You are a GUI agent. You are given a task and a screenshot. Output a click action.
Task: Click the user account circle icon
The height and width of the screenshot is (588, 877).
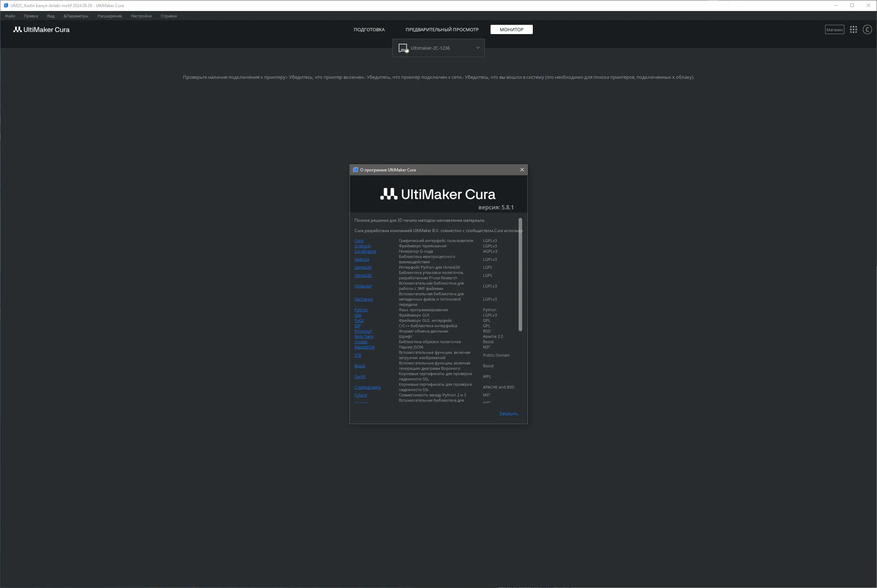[867, 29]
